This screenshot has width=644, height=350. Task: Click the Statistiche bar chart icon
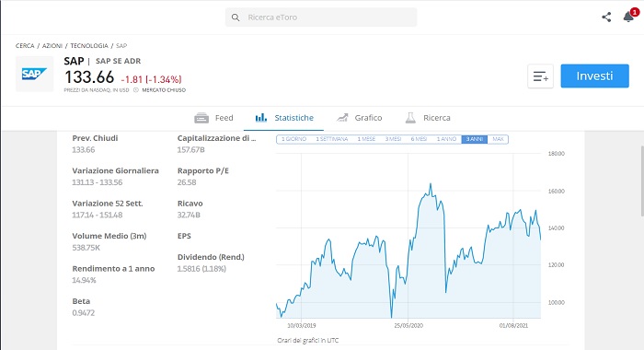[260, 118]
